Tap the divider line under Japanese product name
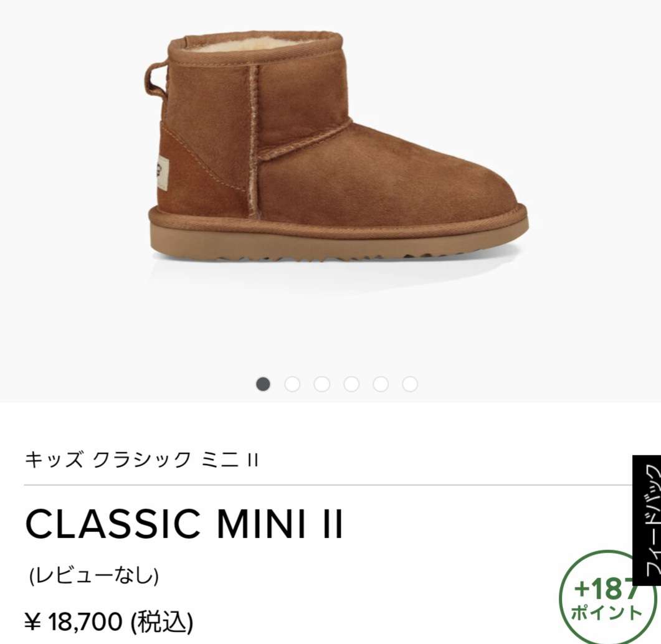Screen dimensions: 661x644 [x=329, y=485]
